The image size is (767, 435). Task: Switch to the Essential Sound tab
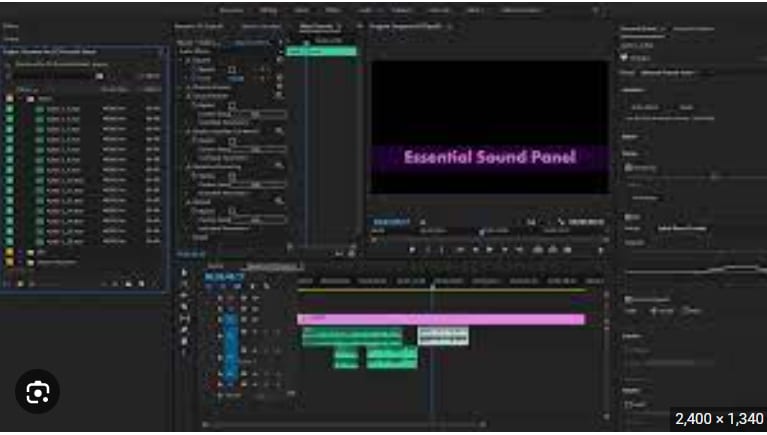coord(640,29)
